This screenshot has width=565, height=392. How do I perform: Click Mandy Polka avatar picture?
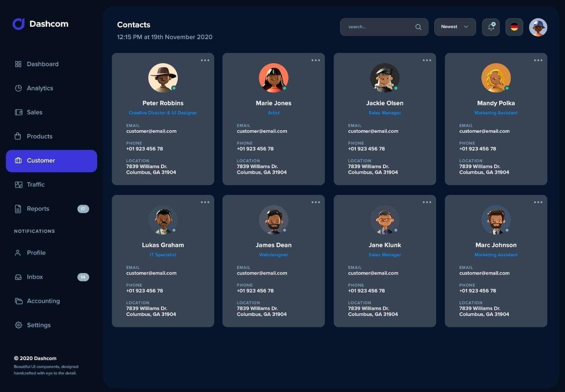point(496,78)
